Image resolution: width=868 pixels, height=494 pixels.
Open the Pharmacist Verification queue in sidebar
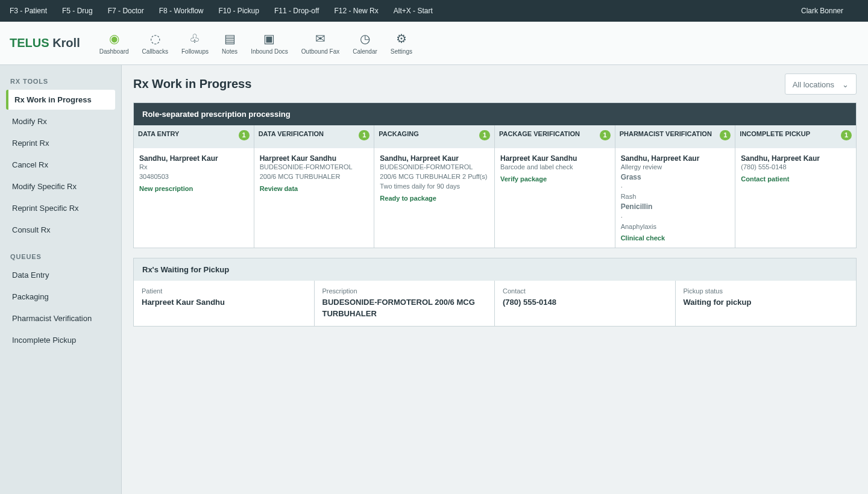point(61,319)
